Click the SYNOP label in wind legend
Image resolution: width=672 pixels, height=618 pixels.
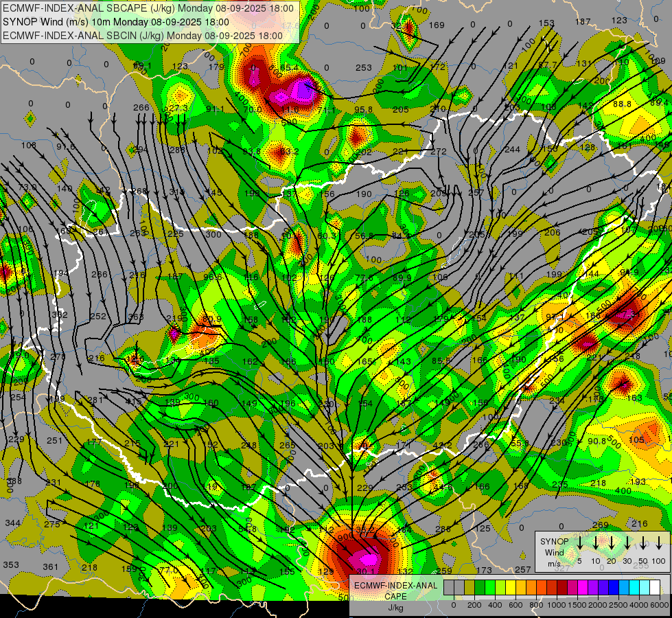[x=554, y=541]
